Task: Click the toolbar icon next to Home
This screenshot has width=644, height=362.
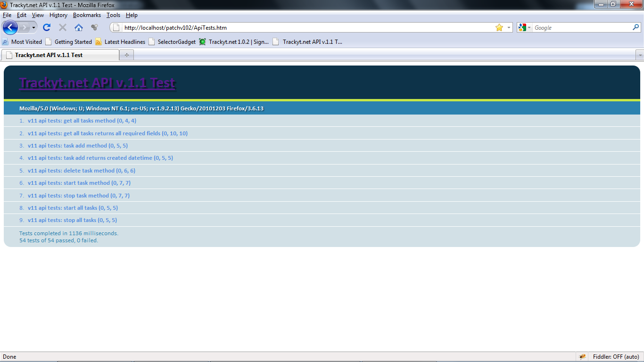Action: coord(94,27)
